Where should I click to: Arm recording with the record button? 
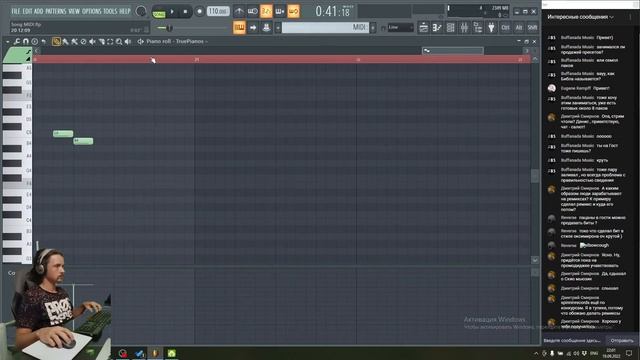pyautogui.click(x=199, y=12)
